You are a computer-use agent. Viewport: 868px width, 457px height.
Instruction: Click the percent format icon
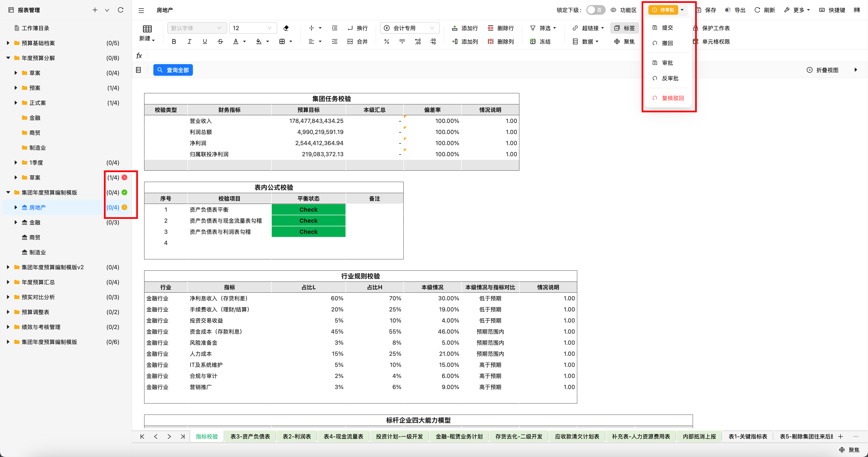387,41
